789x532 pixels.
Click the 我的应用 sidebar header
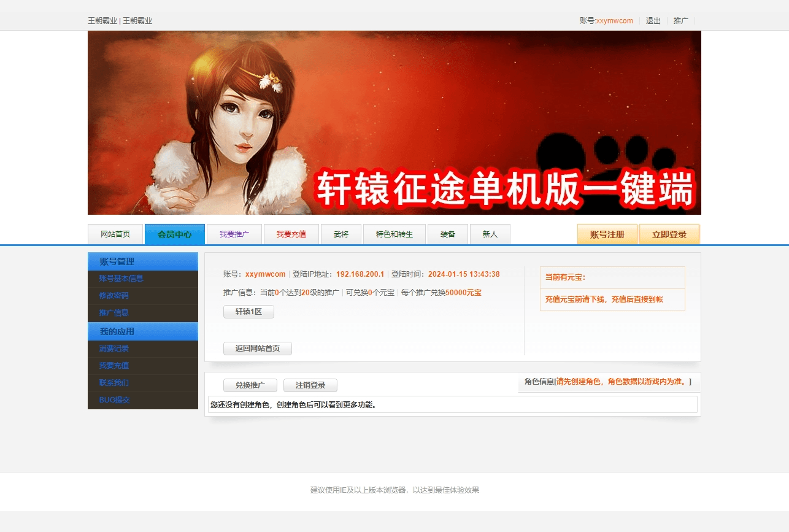143,331
